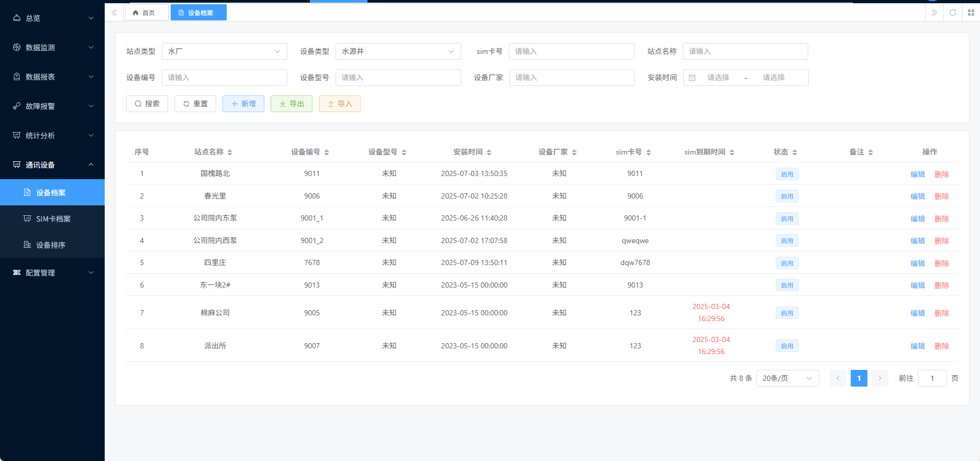Image resolution: width=980 pixels, height=461 pixels.
Task: Toggle 启用 status tag for 派出所
Action: (787, 346)
